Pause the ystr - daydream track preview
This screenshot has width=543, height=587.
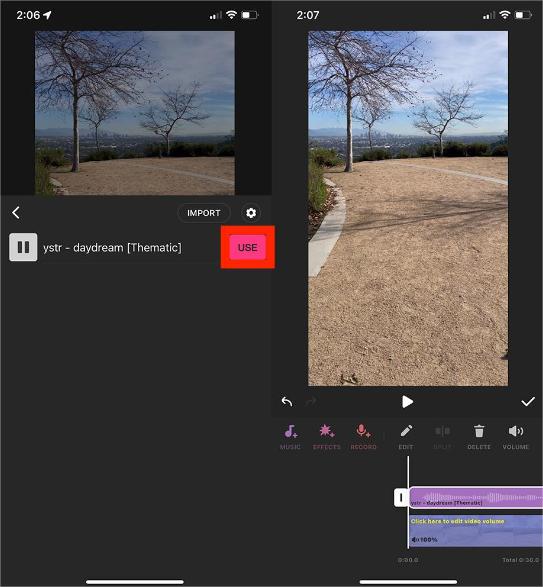pyautogui.click(x=23, y=247)
